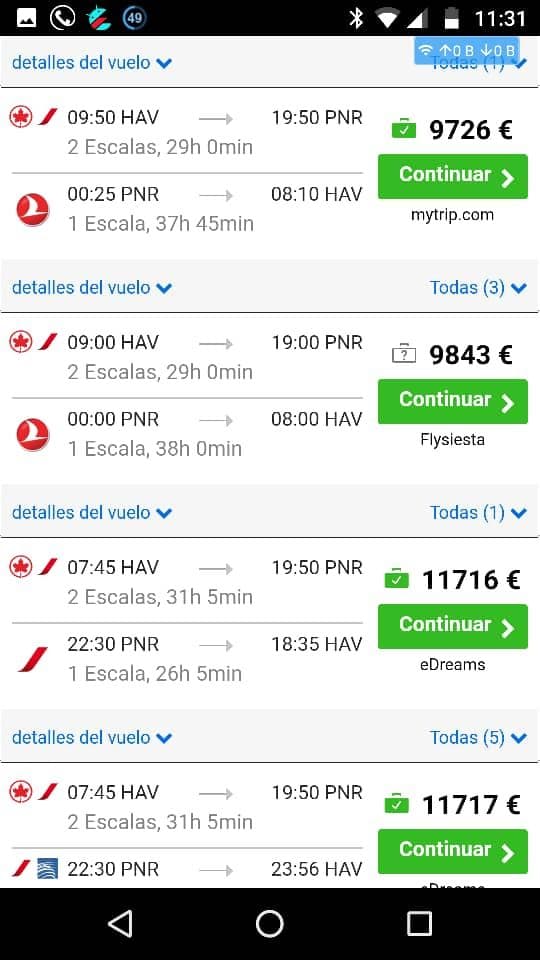This screenshot has width=540, height=960.
Task: Expand 'detalles del vuelo' above the 9843 € offer
Action: point(92,287)
